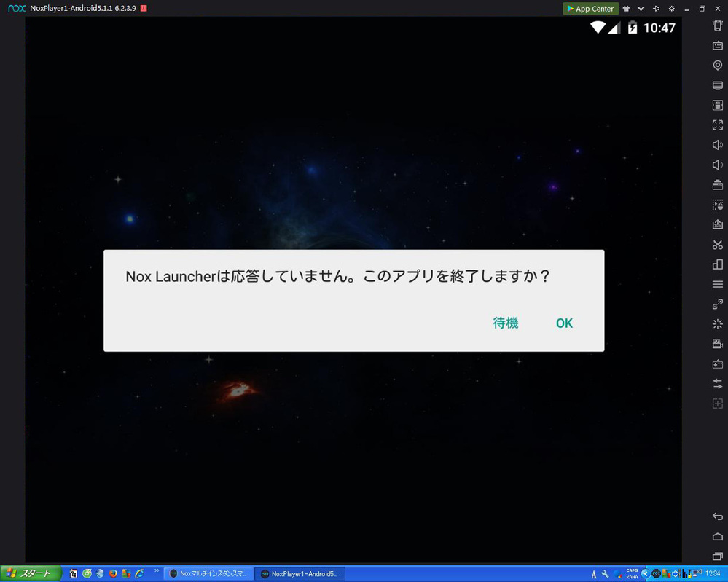728x582 pixels.
Task: Click the Android Wi-Fi status icon
Action: tap(598, 28)
